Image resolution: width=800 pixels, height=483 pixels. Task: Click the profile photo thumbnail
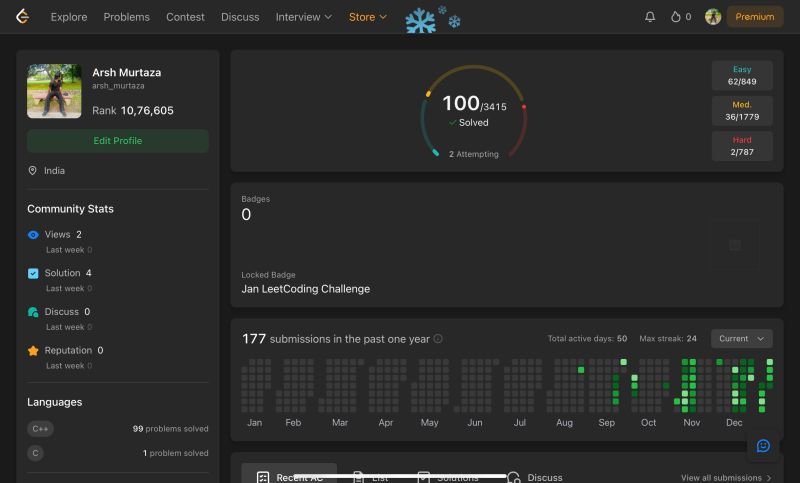click(x=54, y=91)
